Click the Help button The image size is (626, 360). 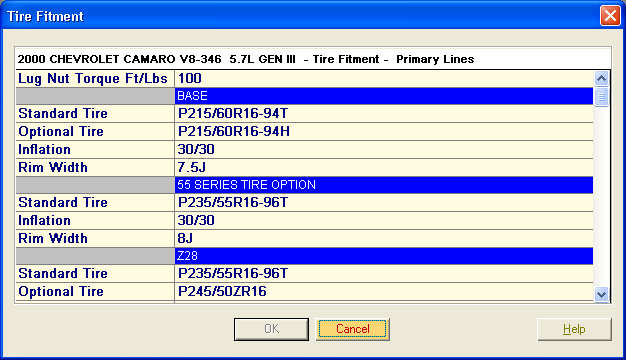[x=574, y=329]
